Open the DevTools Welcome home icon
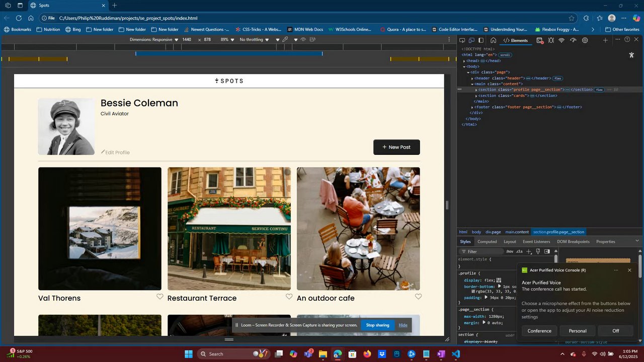 (493, 40)
